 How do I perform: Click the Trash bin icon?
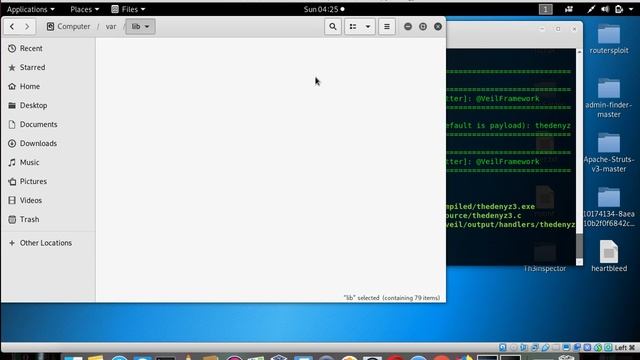(x=12, y=219)
